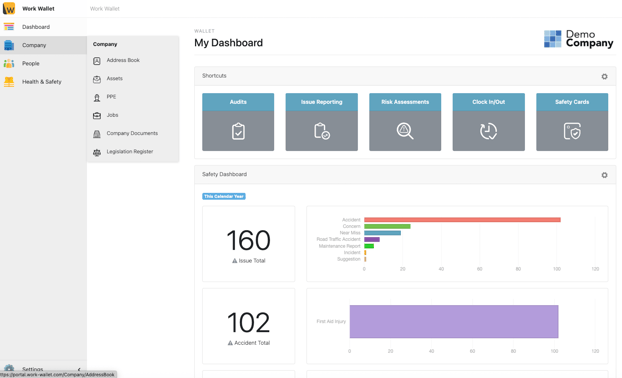Click the bright green Maintenance Report bar
The image size is (622, 378).
tap(369, 246)
